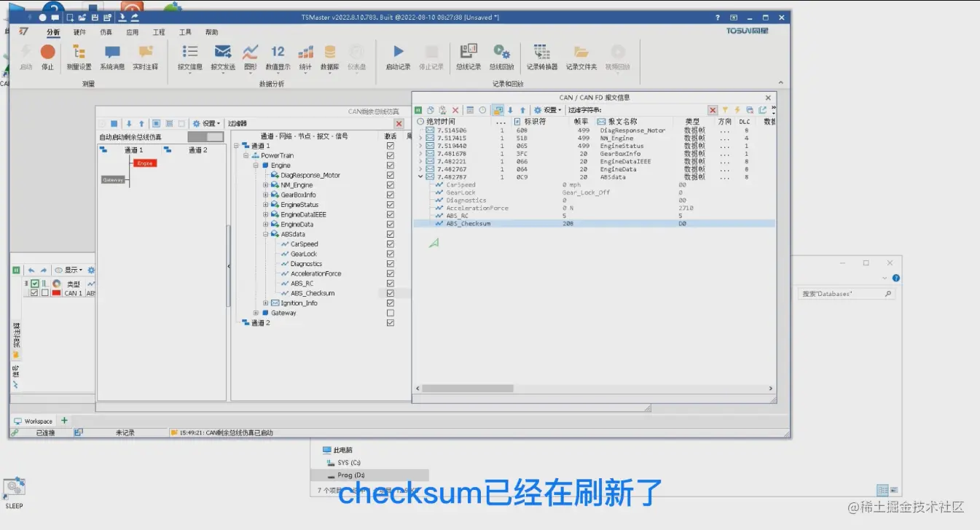980x530 pixels.
Task: Select Workspace tab at bottom
Action: (33, 421)
